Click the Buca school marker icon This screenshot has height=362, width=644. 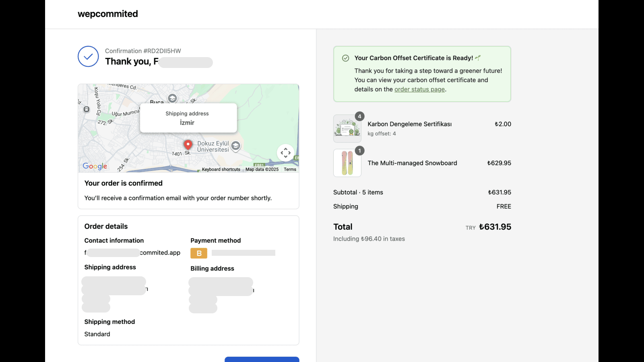pos(172,98)
